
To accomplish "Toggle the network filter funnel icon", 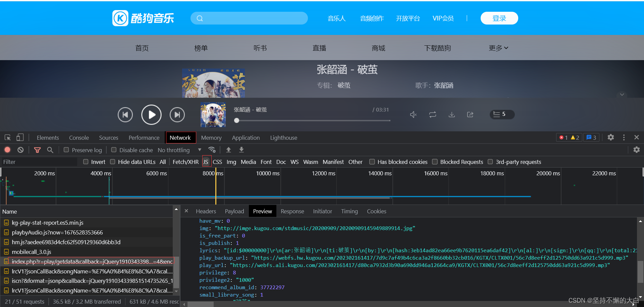I will tap(37, 150).
